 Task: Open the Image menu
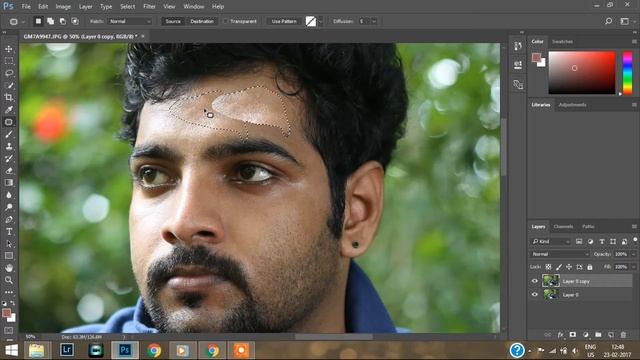coord(63,7)
